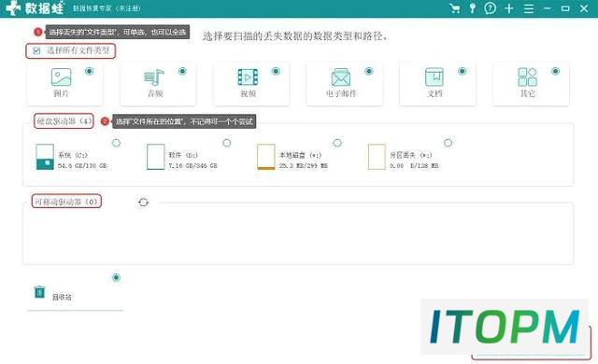
Task: Click the 电子邮件 label text
Action: tap(341, 93)
